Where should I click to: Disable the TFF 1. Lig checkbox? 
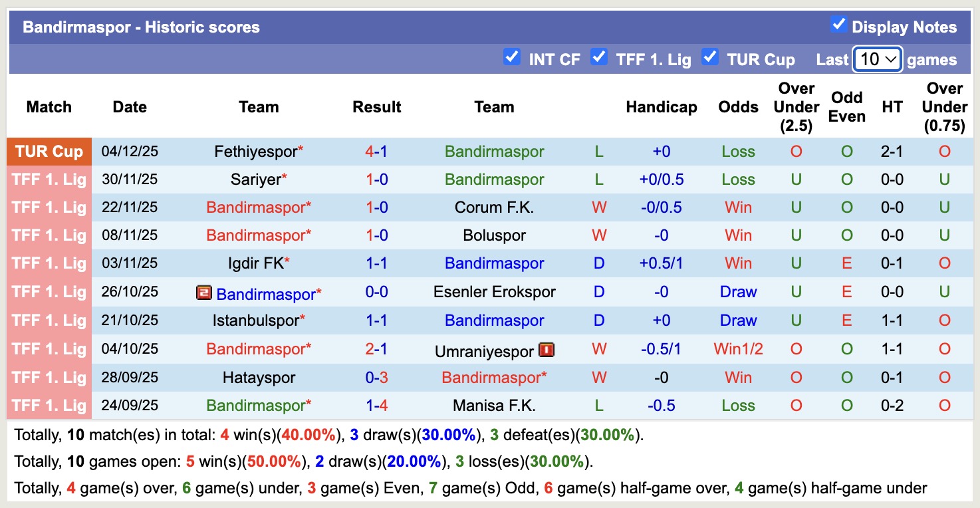coord(599,57)
